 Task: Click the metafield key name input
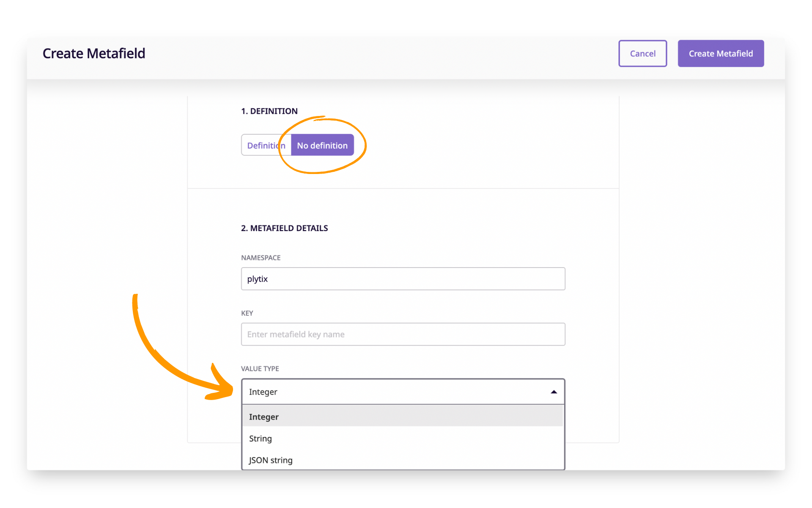(x=403, y=334)
